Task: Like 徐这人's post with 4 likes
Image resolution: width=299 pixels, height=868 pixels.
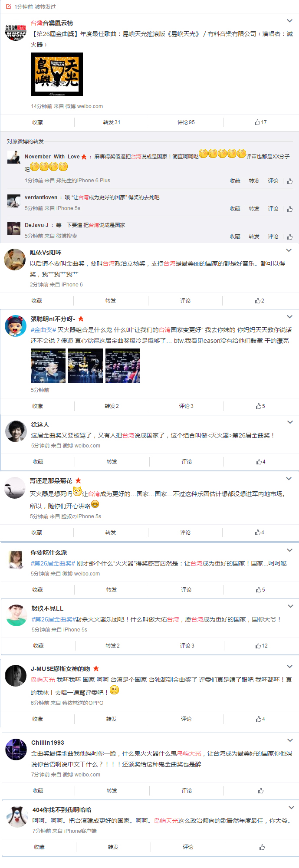Action: (x=261, y=462)
